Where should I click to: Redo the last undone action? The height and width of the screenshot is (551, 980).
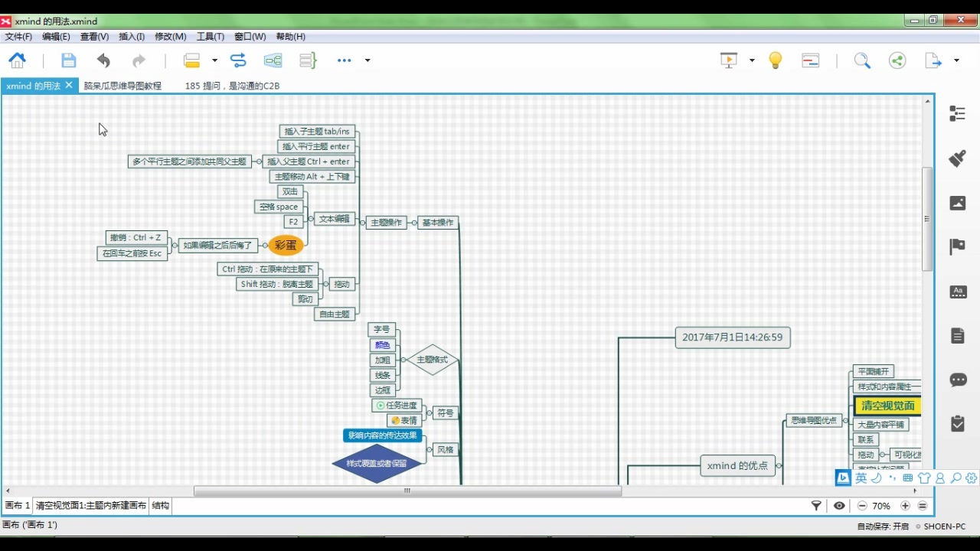(x=139, y=60)
